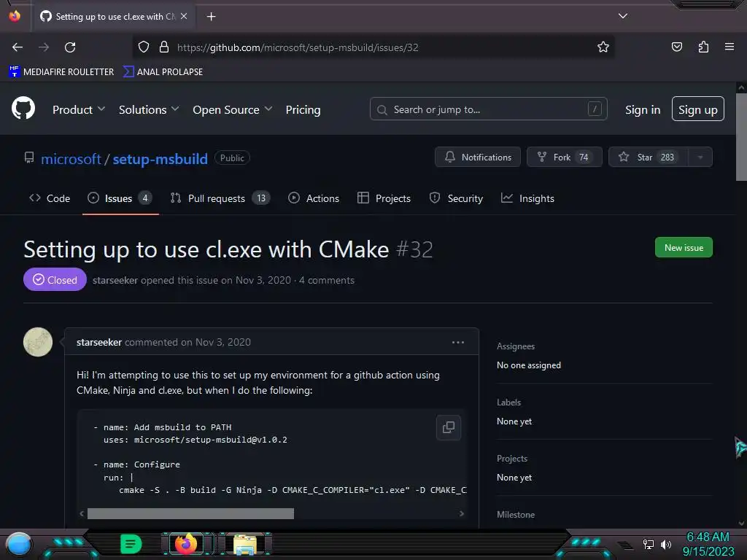Click the Sign up button
The image size is (747, 560).
click(x=698, y=109)
